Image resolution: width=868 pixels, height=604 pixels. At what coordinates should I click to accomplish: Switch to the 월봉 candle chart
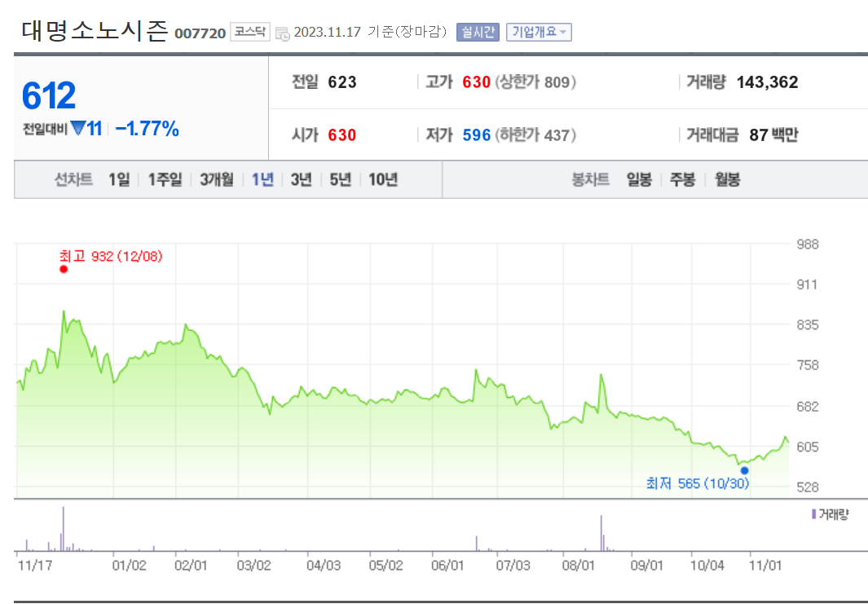coord(727,179)
